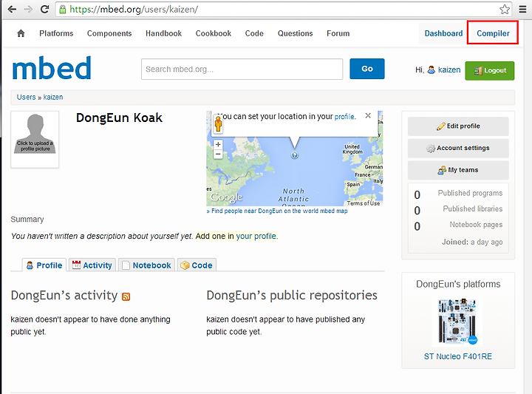Click the DongEun's platforms heading
532x394 pixels.
(458, 284)
